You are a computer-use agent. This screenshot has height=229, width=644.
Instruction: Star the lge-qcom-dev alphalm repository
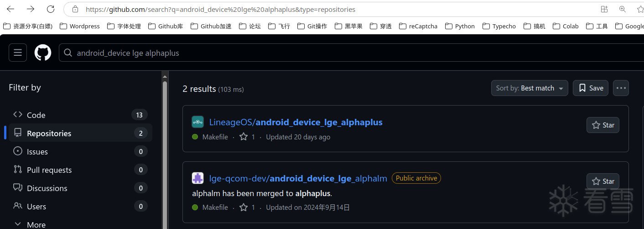[x=602, y=181]
